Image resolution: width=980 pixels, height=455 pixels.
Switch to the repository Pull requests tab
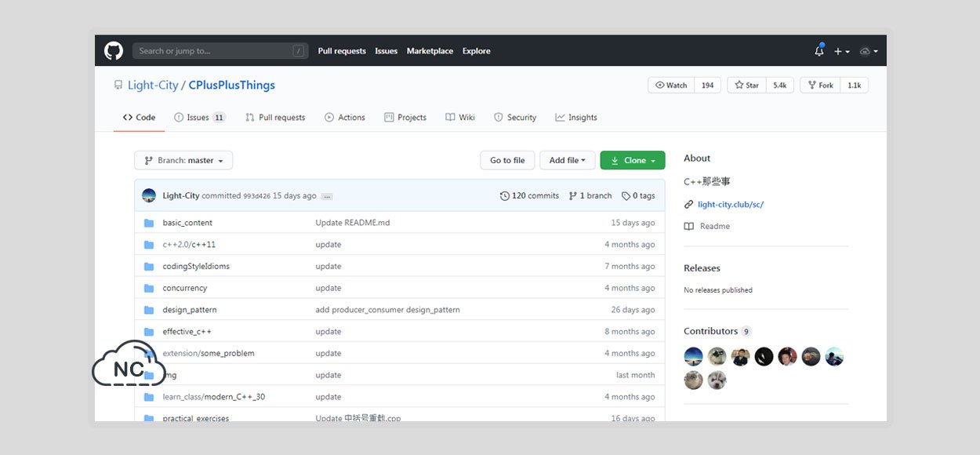coord(275,118)
